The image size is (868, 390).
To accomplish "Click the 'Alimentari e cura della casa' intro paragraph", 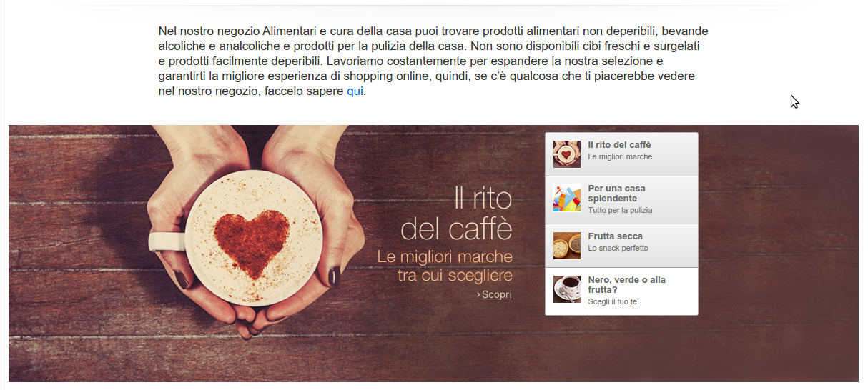I will pyautogui.click(x=433, y=61).
